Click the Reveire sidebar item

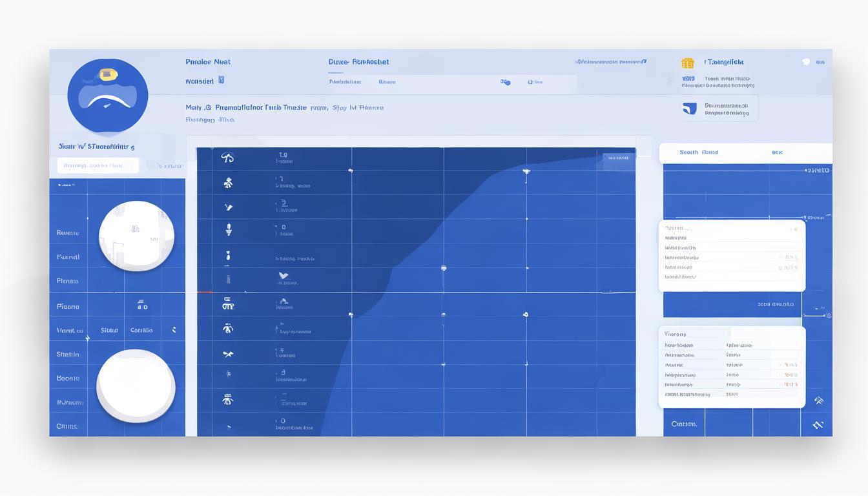pyautogui.click(x=68, y=232)
